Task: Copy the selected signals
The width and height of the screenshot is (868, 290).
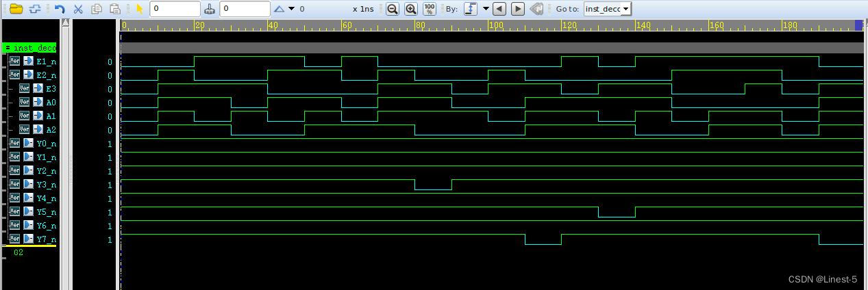Action: [97, 9]
